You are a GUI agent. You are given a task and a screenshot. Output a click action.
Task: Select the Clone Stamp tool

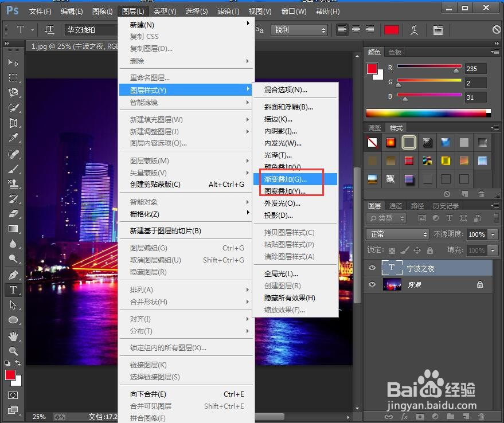(x=13, y=184)
